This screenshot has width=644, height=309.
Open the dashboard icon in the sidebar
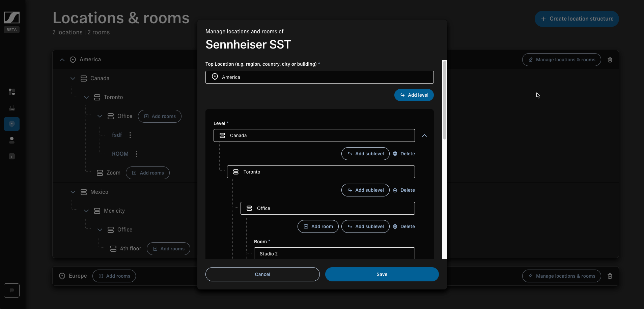pos(11,92)
